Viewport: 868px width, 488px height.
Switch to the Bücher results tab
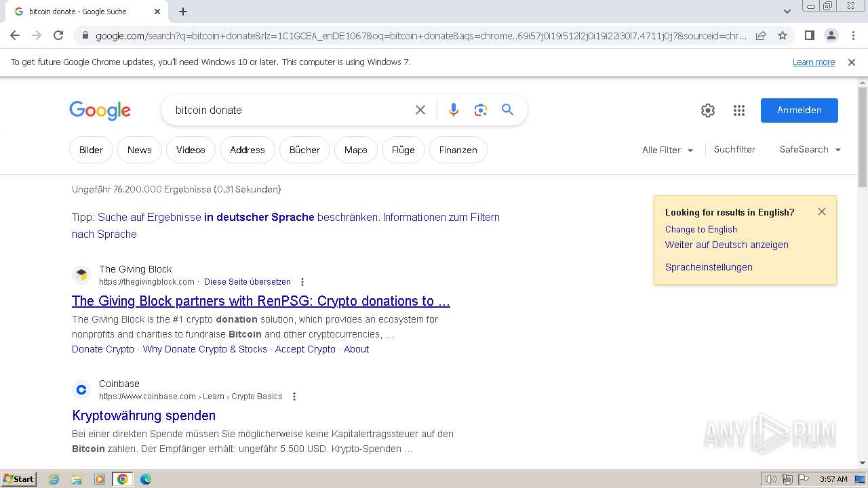(304, 150)
